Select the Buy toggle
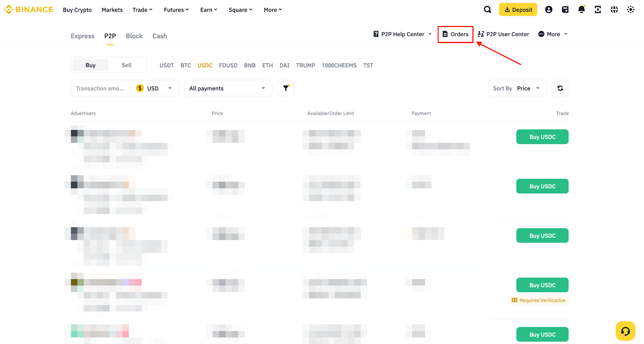 [x=91, y=65]
